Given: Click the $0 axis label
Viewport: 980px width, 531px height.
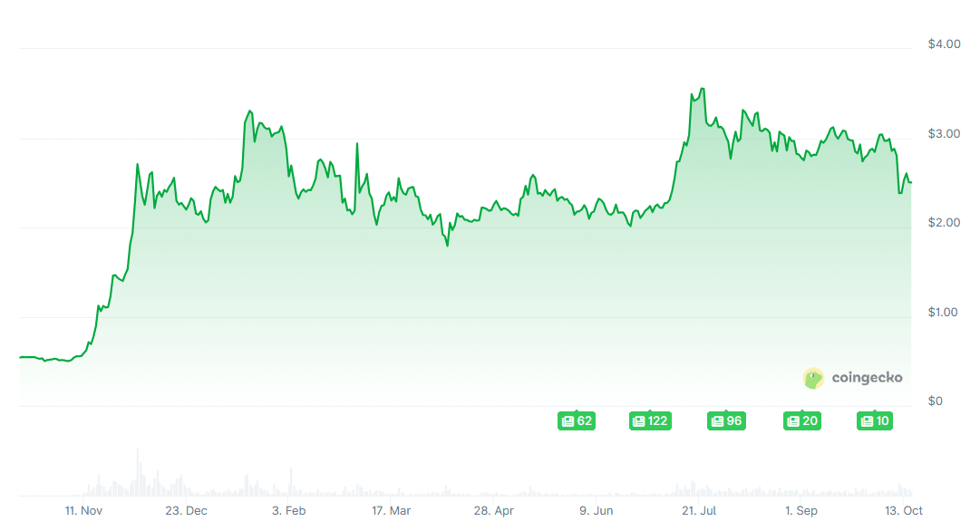Looking at the screenshot, I should (x=936, y=401).
